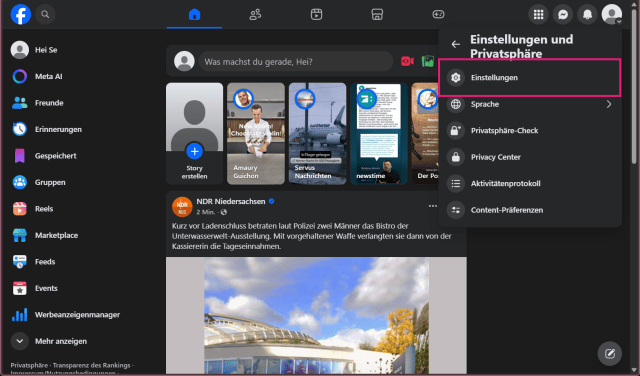Open the Gaming tab in top navigation
The width and height of the screenshot is (640, 376).
pyautogui.click(x=438, y=15)
